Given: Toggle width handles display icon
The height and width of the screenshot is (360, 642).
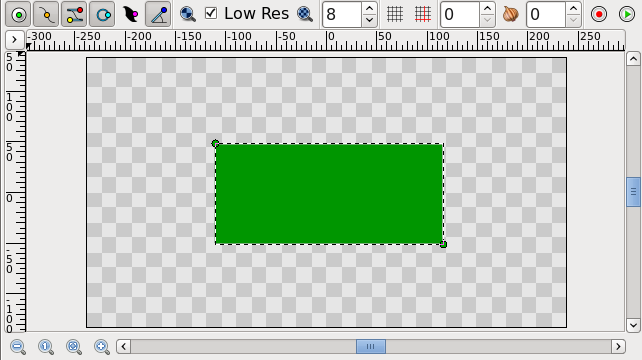Looking at the screenshot, I should point(130,14).
